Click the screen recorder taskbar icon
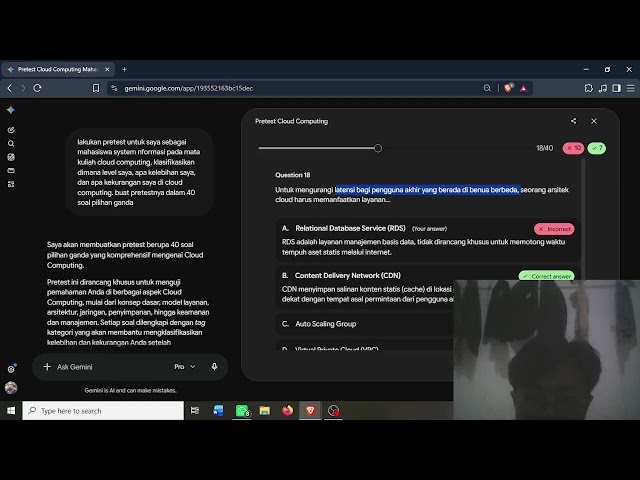Screen dimensions: 640x480 [x=333, y=410]
